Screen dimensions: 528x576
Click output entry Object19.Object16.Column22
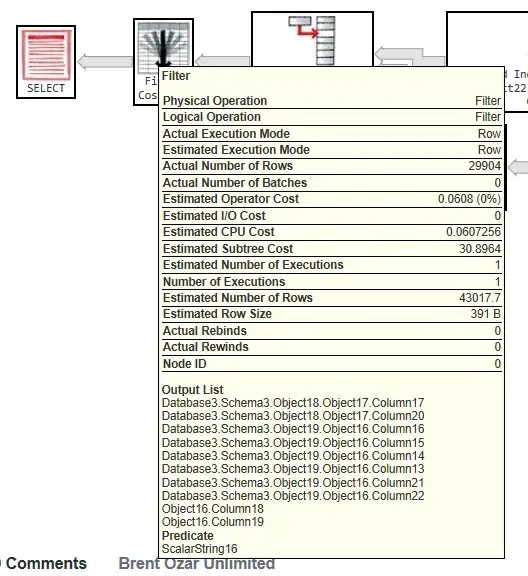[x=293, y=496]
